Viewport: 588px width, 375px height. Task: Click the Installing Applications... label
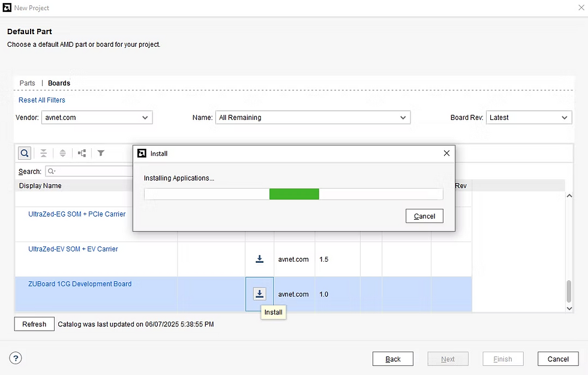[179, 178]
